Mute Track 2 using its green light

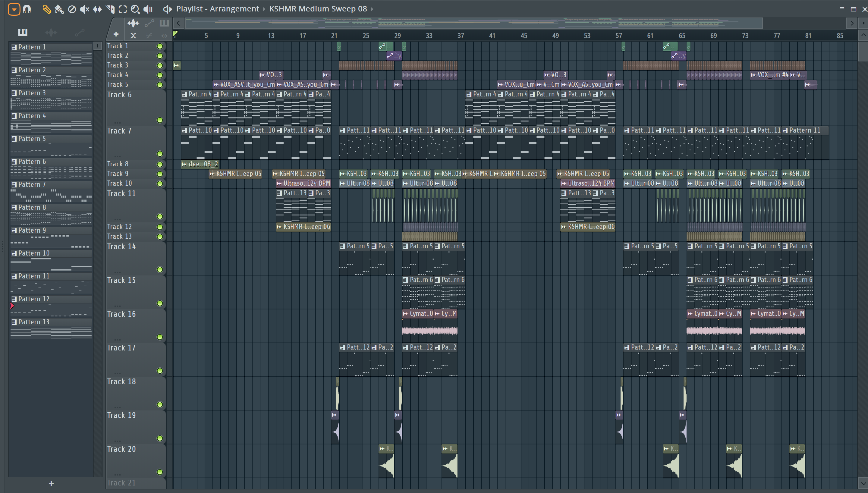[160, 56]
